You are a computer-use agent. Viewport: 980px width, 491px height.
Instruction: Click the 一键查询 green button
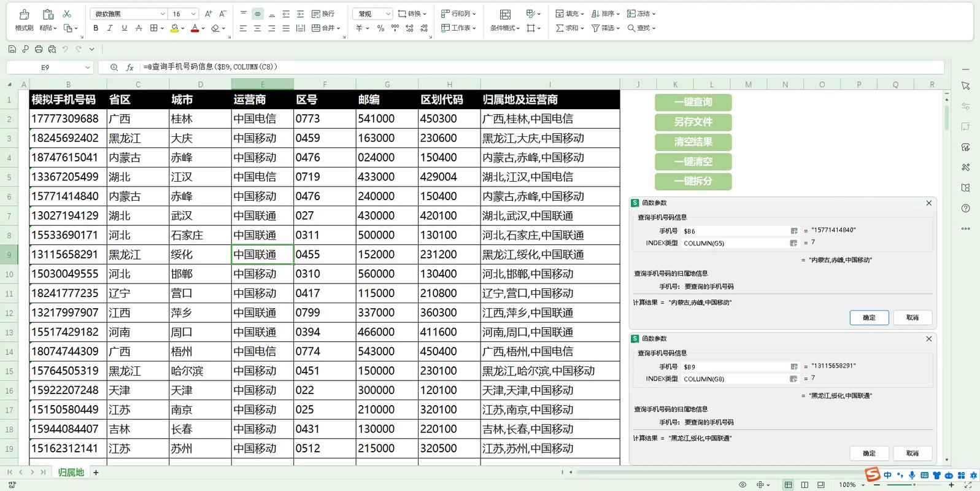pos(693,102)
